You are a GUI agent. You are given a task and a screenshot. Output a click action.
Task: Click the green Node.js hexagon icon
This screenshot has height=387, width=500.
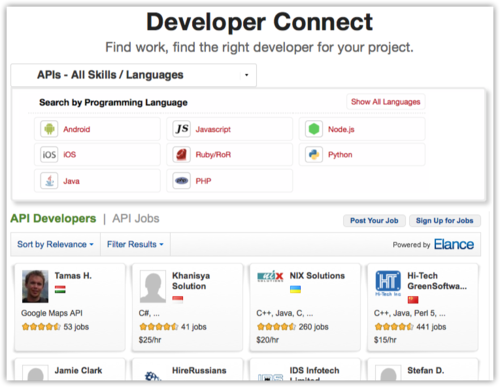[x=314, y=129]
